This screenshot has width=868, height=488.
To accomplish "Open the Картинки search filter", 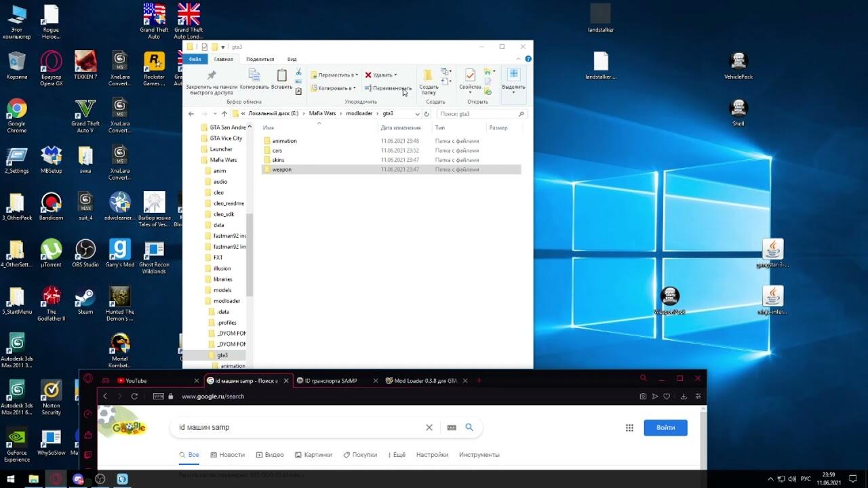I will [x=314, y=455].
